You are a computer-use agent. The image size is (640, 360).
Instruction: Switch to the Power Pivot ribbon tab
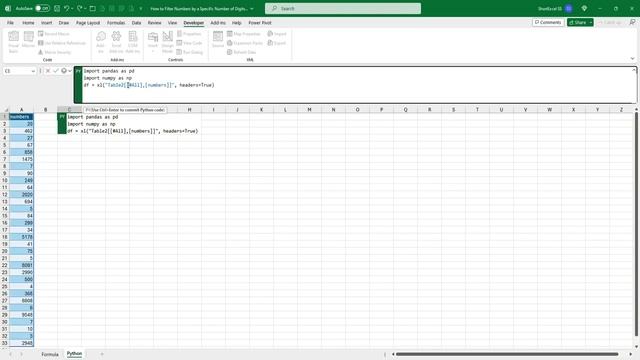tap(260, 23)
